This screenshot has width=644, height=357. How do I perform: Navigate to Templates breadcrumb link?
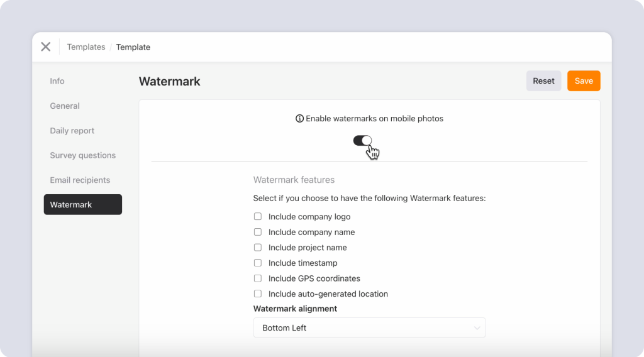86,47
